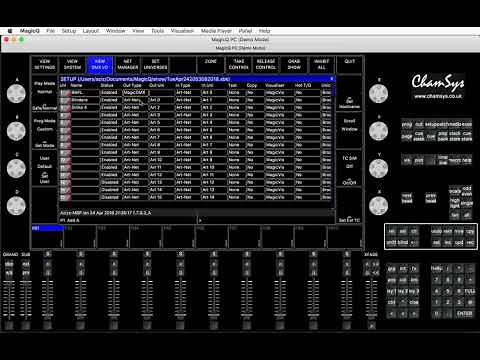Open the Apple menu
Viewport: 480px width, 360px height.
pos(10,31)
